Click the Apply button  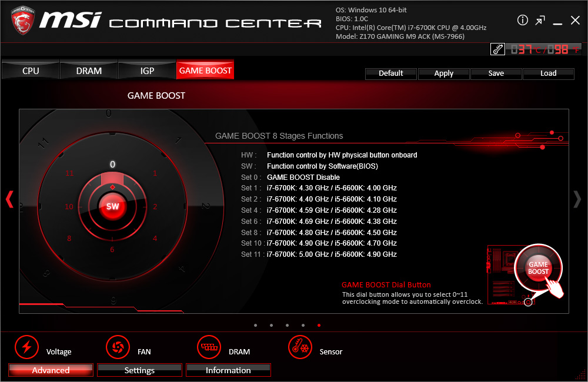[x=443, y=73]
